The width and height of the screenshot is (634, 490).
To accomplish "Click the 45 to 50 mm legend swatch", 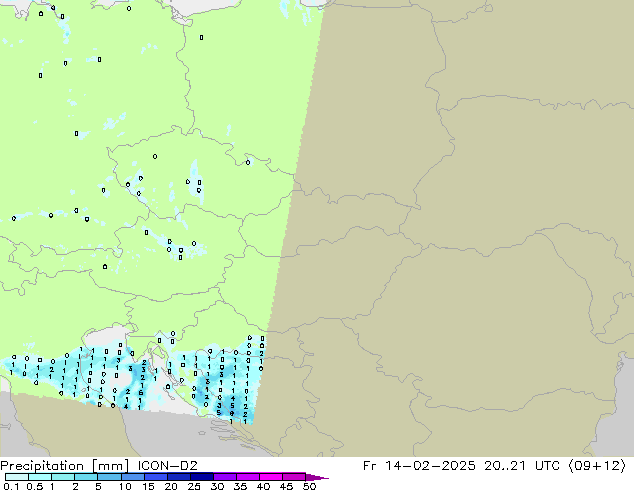I will pyautogui.click(x=294, y=477).
